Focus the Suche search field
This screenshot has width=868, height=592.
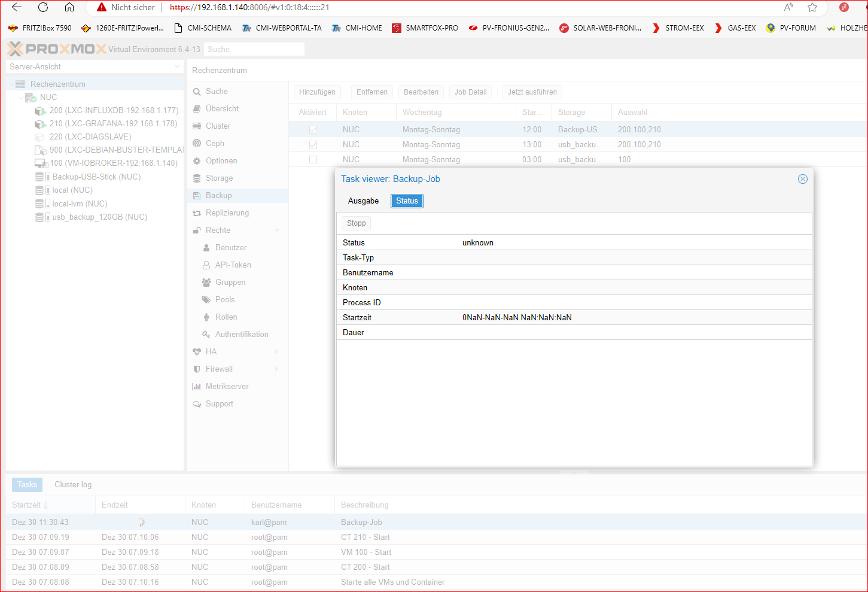pos(254,49)
